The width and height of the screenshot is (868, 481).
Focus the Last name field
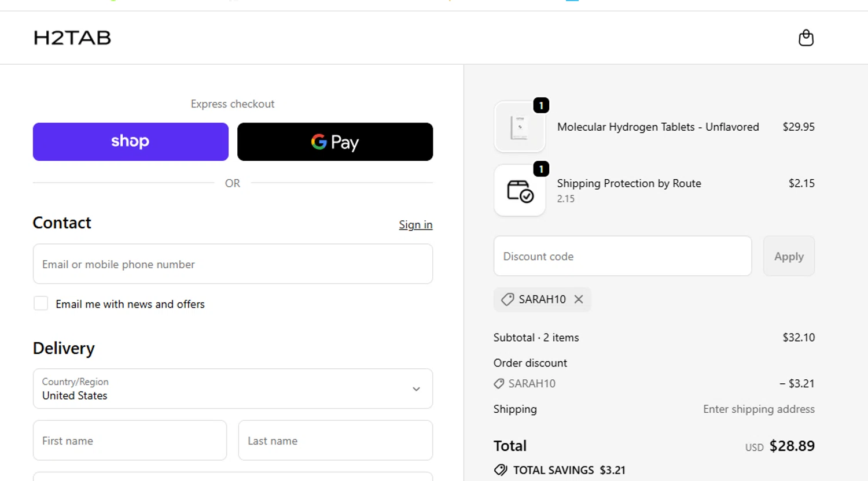click(x=336, y=441)
